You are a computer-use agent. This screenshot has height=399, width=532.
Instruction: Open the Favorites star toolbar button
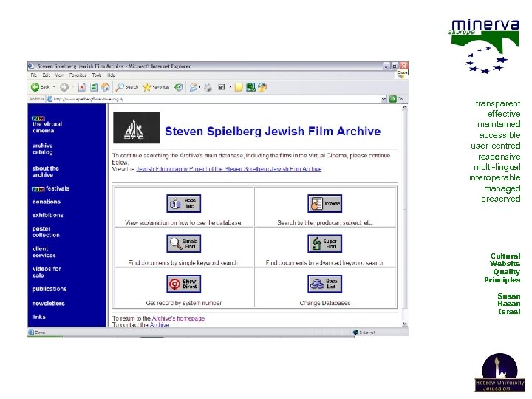click(156, 87)
